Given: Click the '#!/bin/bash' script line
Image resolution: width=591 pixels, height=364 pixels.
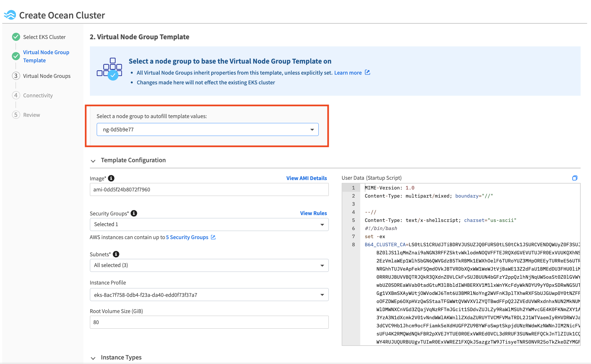Looking at the screenshot, I should [x=381, y=228].
